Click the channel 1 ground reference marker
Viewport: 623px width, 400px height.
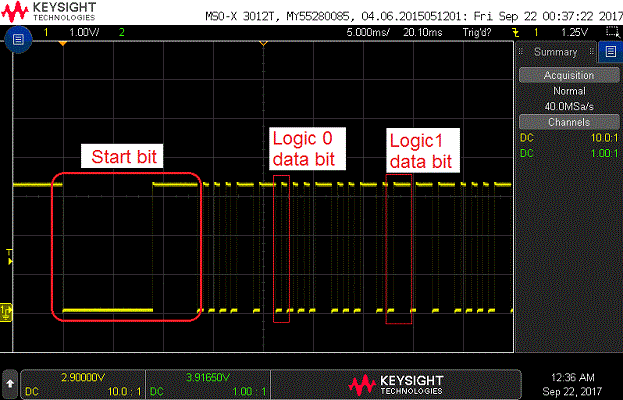(6, 312)
